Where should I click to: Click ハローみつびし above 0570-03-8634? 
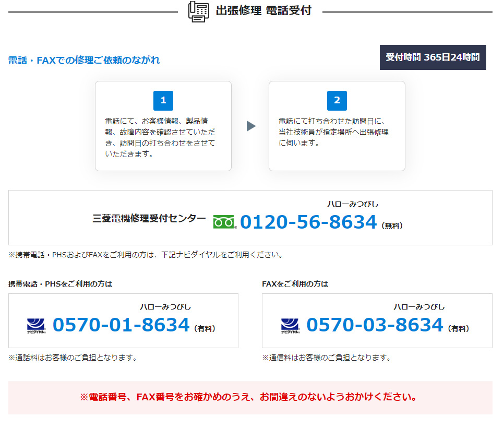point(419,307)
